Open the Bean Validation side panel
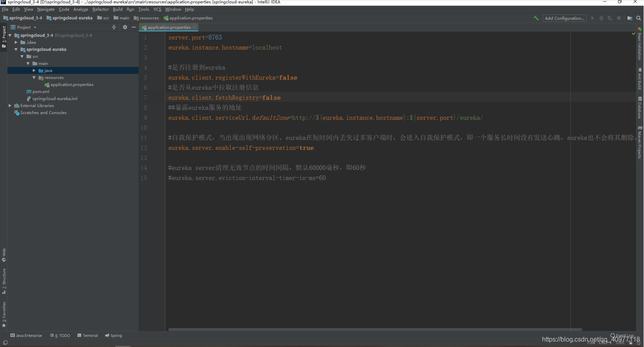Screen dimensions: 644x347 coord(640,44)
